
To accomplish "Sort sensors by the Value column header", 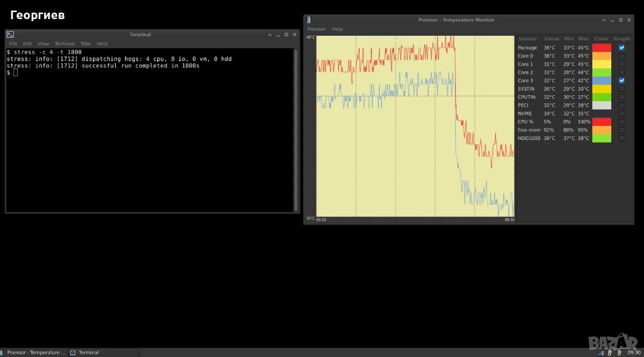I will pos(551,39).
